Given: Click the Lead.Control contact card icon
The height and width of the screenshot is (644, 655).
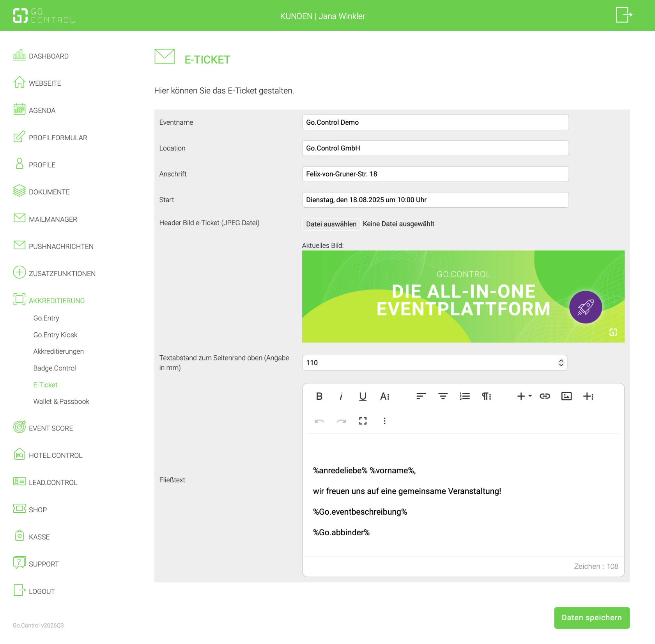Looking at the screenshot, I should click(19, 482).
